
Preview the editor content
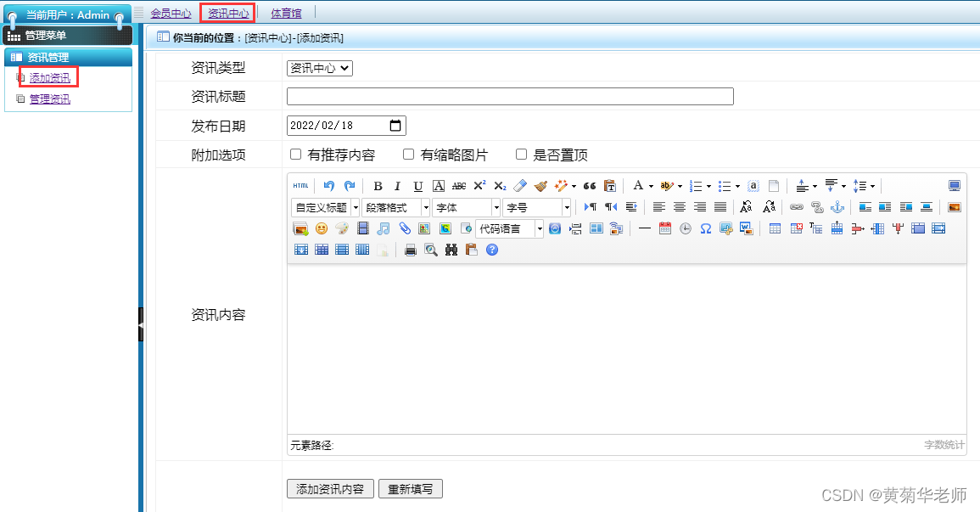[x=431, y=250]
